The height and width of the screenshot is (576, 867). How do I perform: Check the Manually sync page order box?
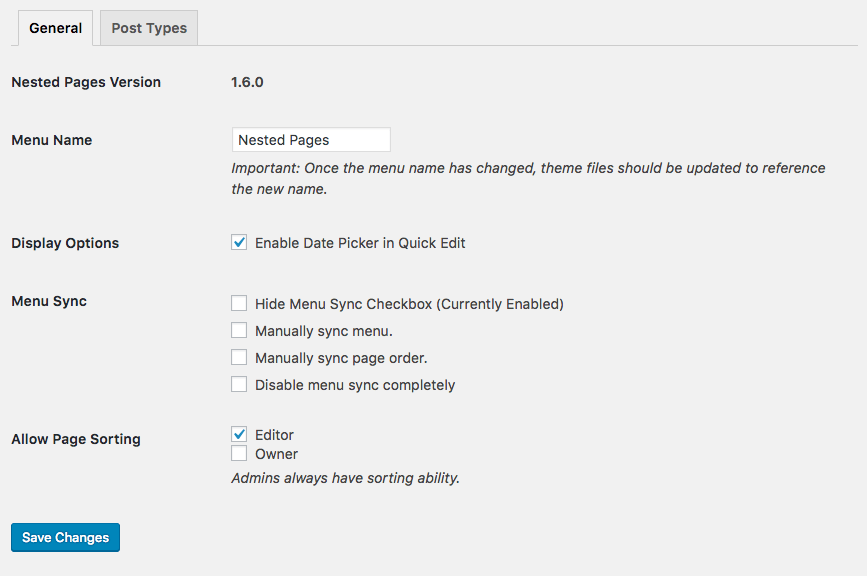239,357
